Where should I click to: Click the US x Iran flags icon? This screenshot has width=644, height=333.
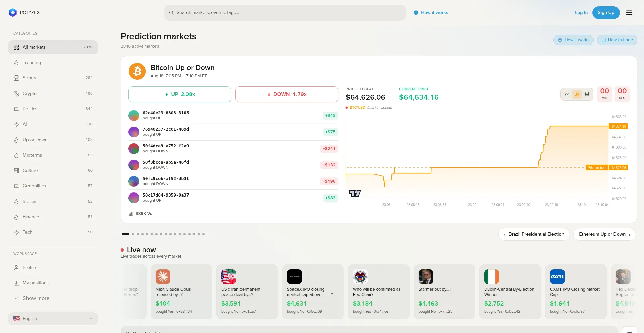tap(229, 277)
